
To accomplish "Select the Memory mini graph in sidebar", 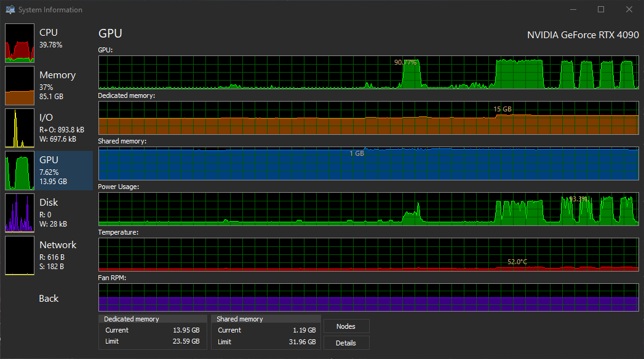I will (x=20, y=86).
